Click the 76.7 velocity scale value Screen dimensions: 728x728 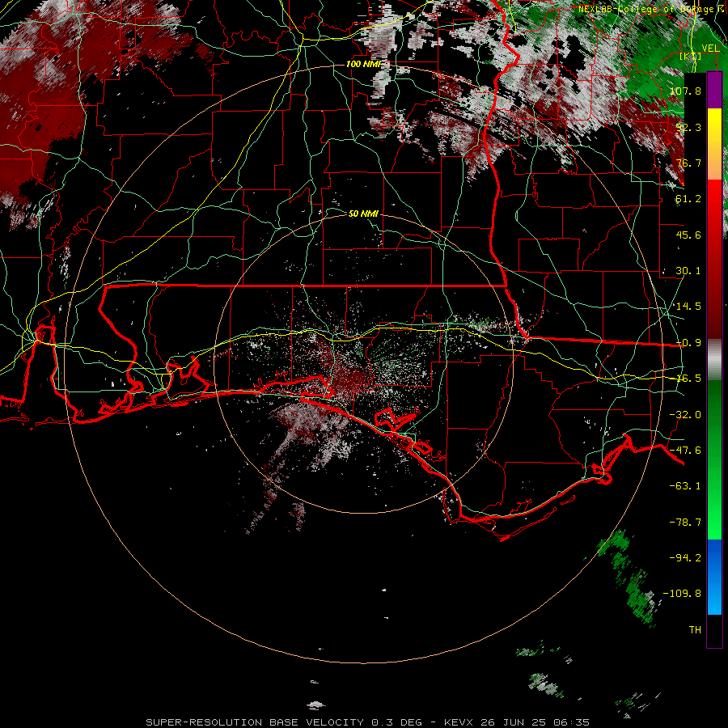point(688,163)
